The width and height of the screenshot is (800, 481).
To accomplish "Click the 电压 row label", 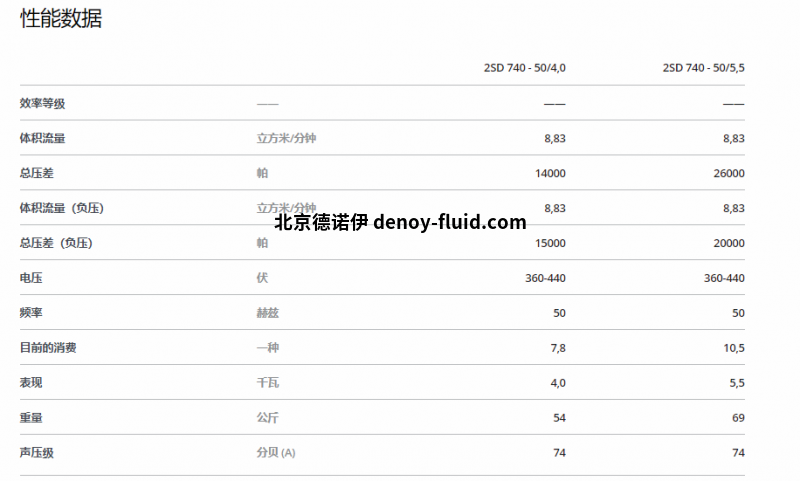I will coord(31,278).
